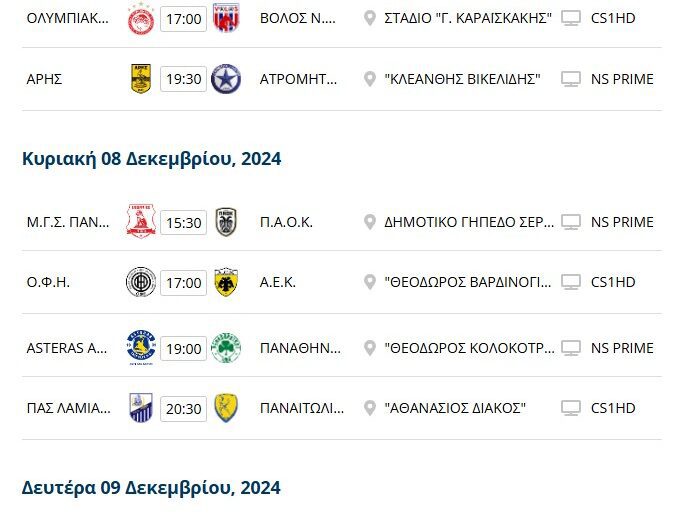Click the PAOK team crest
The height and width of the screenshot is (513, 683).
point(225,222)
